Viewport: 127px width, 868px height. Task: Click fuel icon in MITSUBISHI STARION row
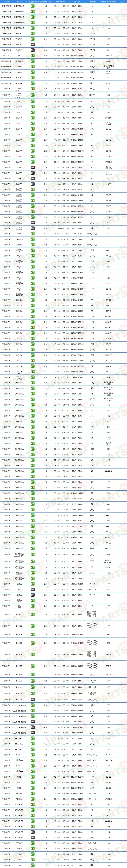click(33, 72)
